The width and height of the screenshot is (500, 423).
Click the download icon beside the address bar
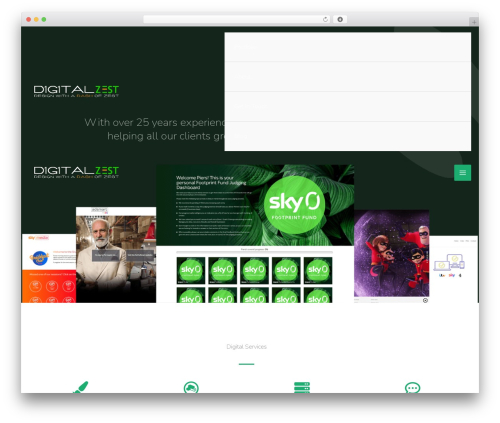[x=340, y=19]
